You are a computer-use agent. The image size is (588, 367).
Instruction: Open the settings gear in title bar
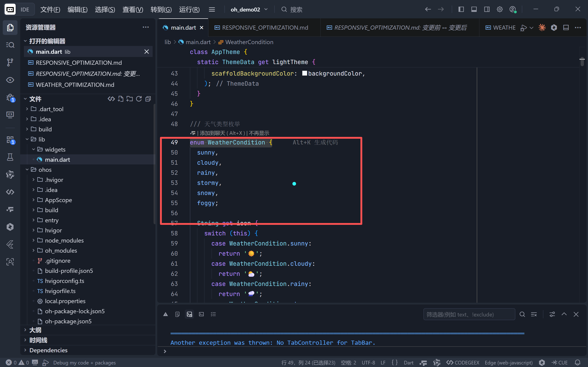point(500,9)
